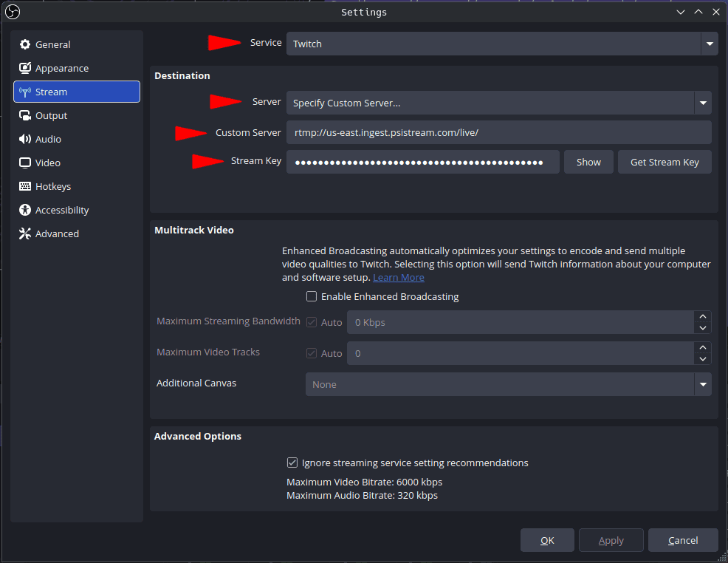This screenshot has width=728, height=563.
Task: Click Get Stream Key button
Action: pos(665,162)
